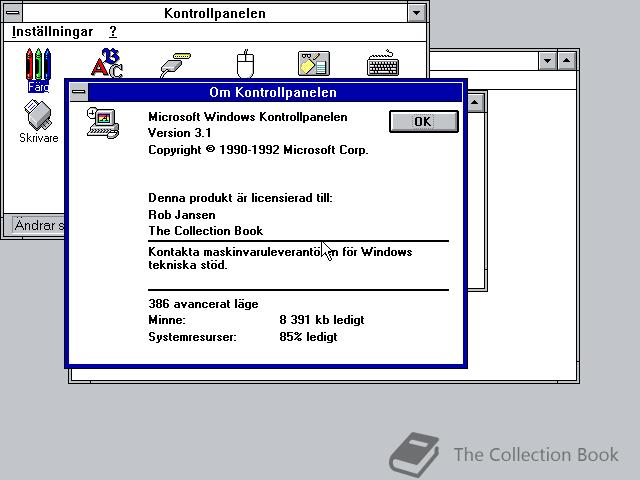This screenshot has width=640, height=480.
Task: Open the Desktop settings icon
Action: click(x=313, y=64)
